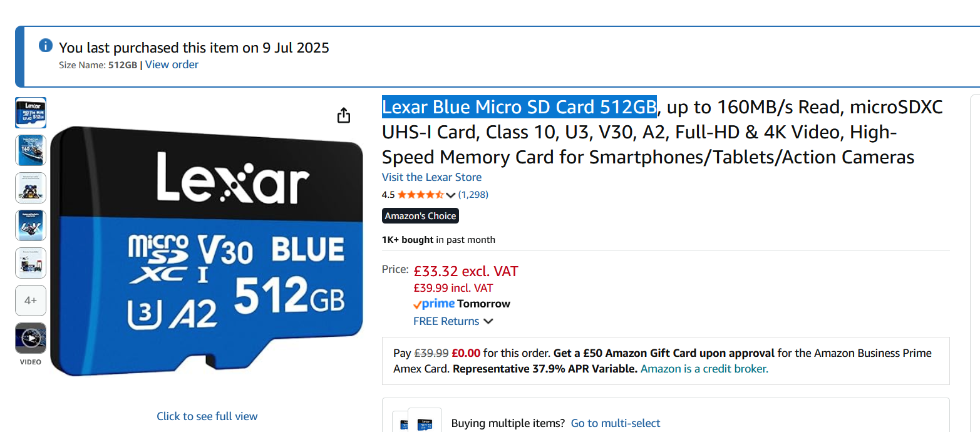Visit the Lexar Store link
This screenshot has height=432, width=980.
coord(431,177)
